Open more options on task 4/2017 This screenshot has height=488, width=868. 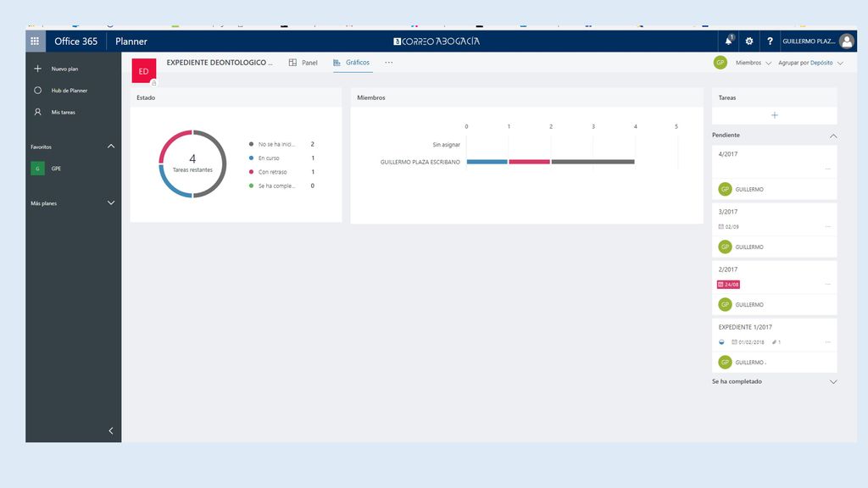828,169
